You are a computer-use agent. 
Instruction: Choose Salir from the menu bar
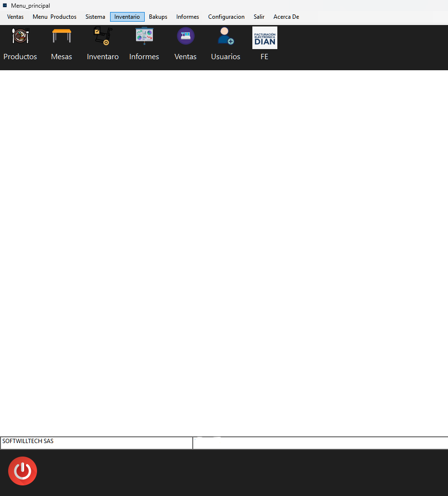point(259,17)
